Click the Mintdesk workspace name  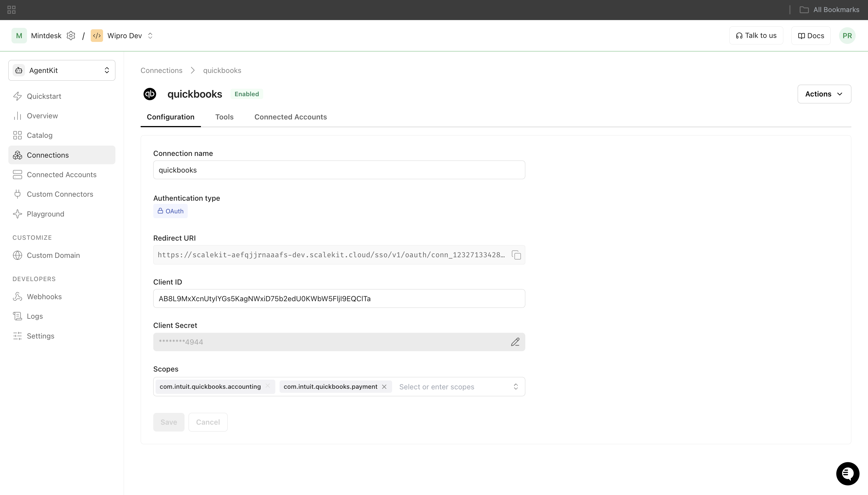click(x=46, y=36)
